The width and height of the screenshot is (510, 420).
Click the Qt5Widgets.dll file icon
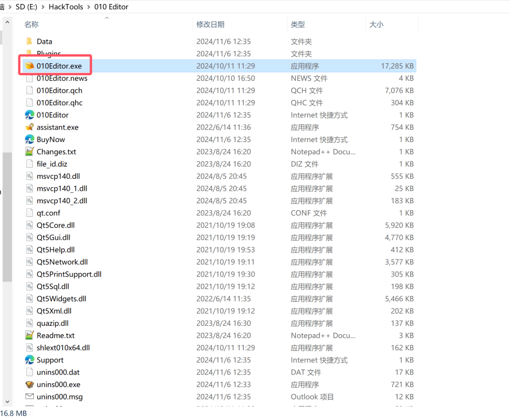29,298
